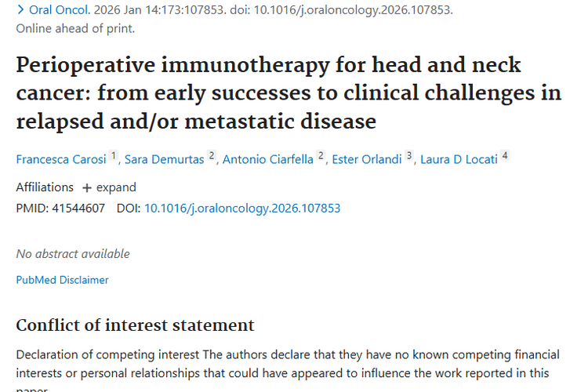Follow the blue DOI link 10.1016/j.oraloncology.2026.107853
Viewport: 588px width, 392px height.
[242, 209]
